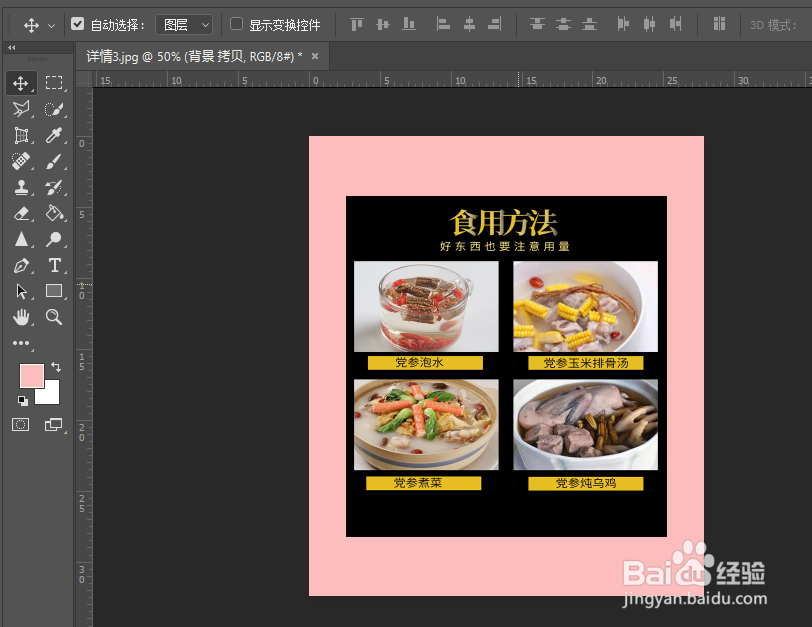Select the History Brush tool
Screen dimensions: 812x627
click(x=54, y=187)
